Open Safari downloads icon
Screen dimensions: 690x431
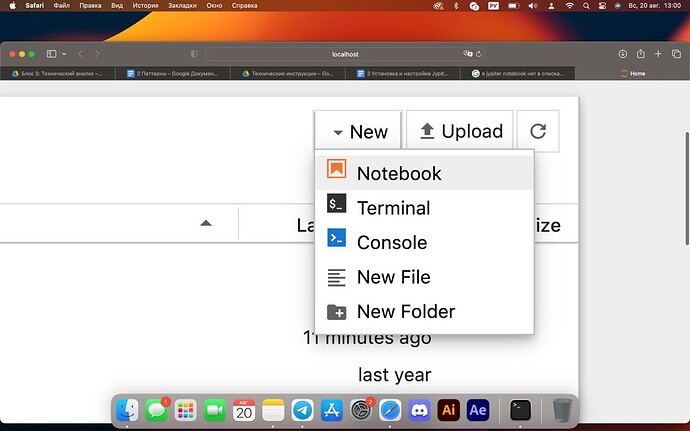[x=622, y=54]
